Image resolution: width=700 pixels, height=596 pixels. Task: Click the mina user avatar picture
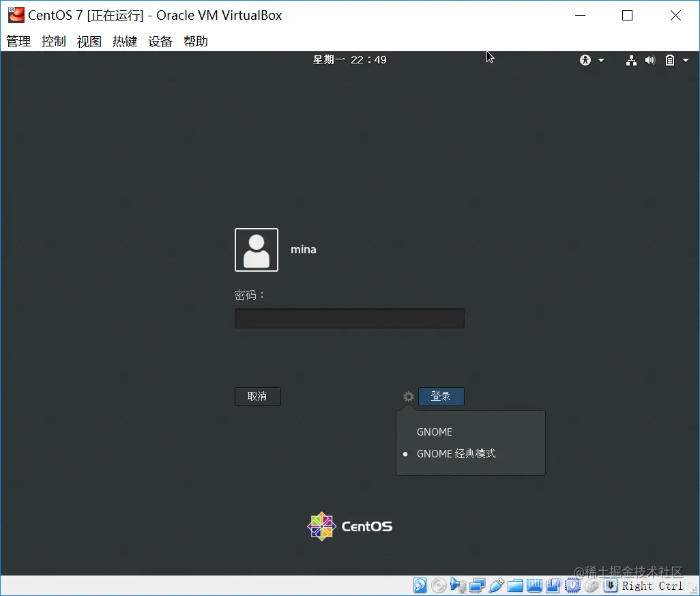(x=257, y=250)
